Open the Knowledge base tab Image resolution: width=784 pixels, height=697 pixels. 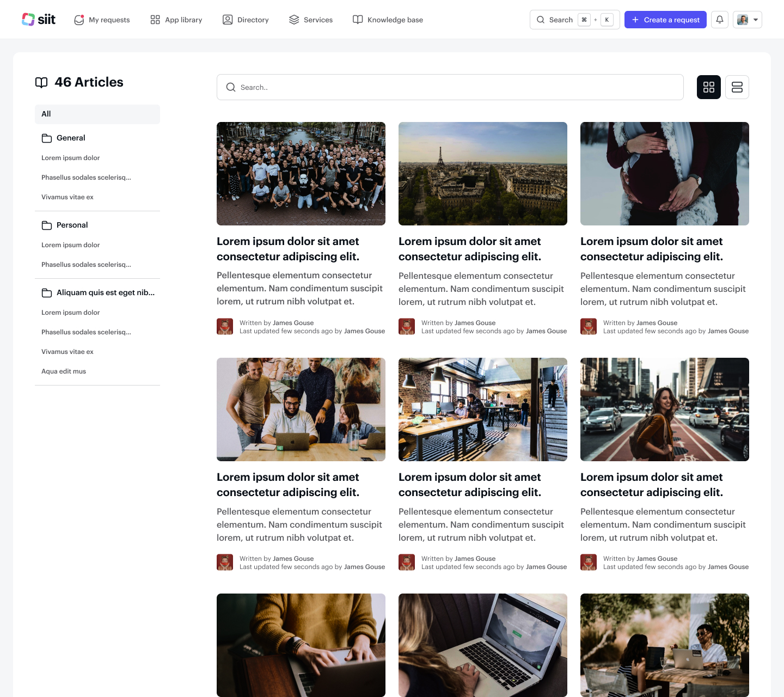coord(388,20)
